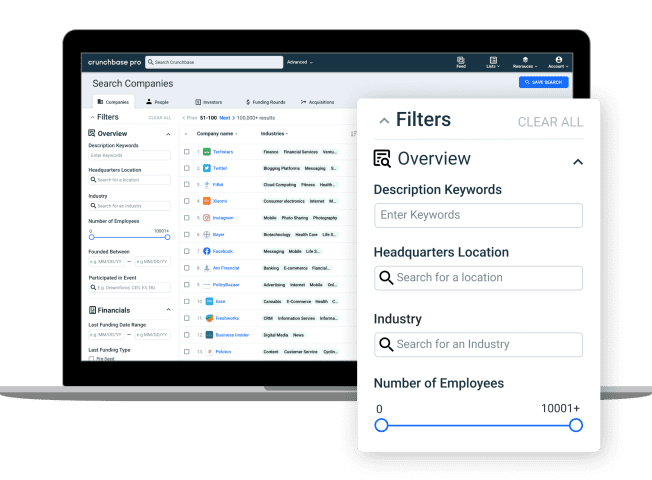Collapse Filters chevron in the enlarged panel
This screenshot has width=652, height=480.
pyautogui.click(x=384, y=121)
